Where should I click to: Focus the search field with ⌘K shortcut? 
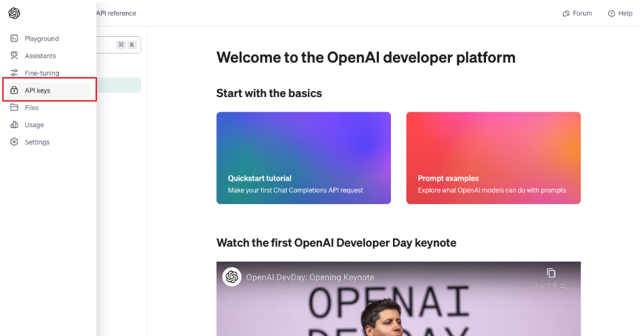point(118,45)
